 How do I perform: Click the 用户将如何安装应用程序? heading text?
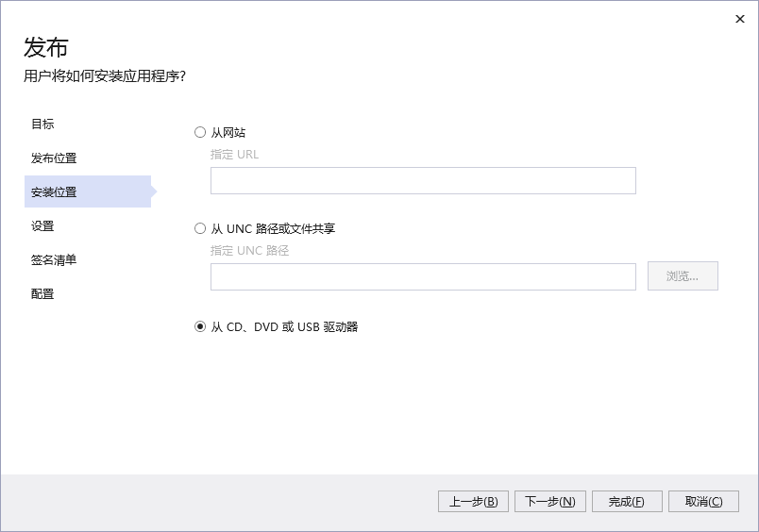105,76
